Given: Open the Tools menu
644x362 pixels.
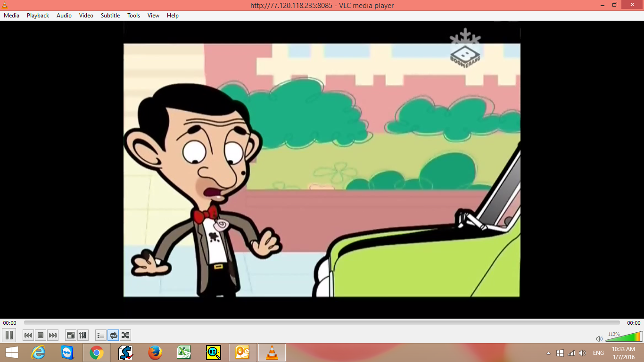Looking at the screenshot, I should 134,16.
